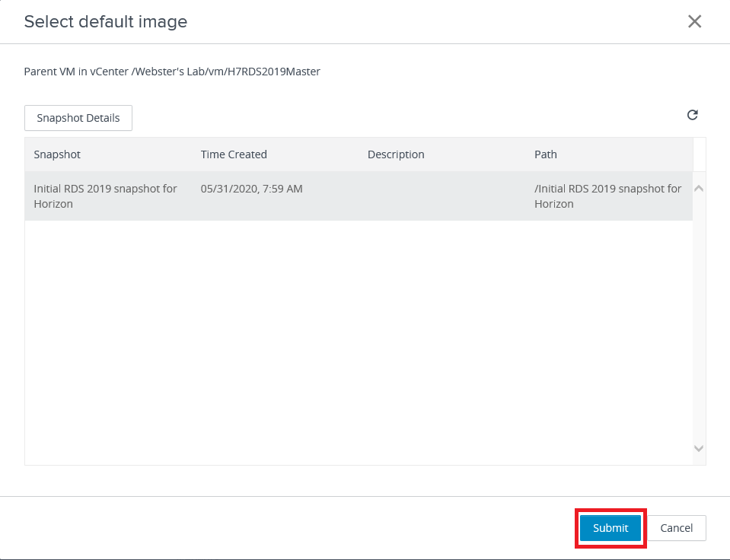This screenshot has width=730, height=560.
Task: Click the Description column header
Action: [x=396, y=154]
